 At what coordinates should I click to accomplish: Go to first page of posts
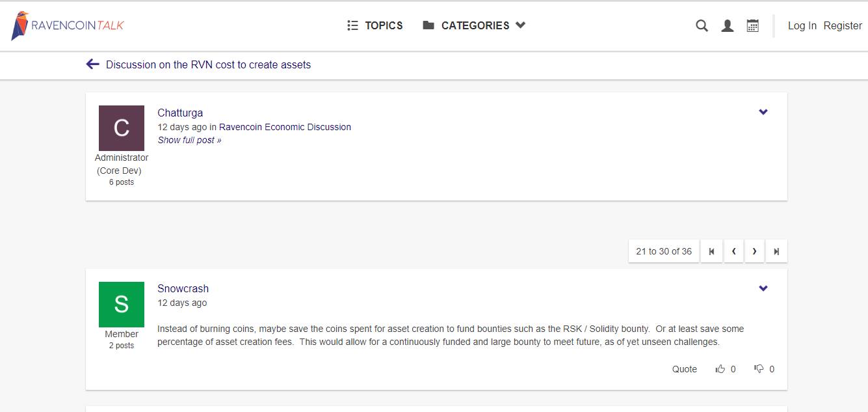coord(712,251)
